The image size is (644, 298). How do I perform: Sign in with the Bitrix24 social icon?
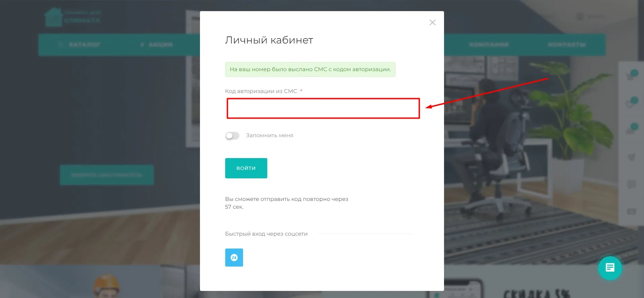click(234, 258)
